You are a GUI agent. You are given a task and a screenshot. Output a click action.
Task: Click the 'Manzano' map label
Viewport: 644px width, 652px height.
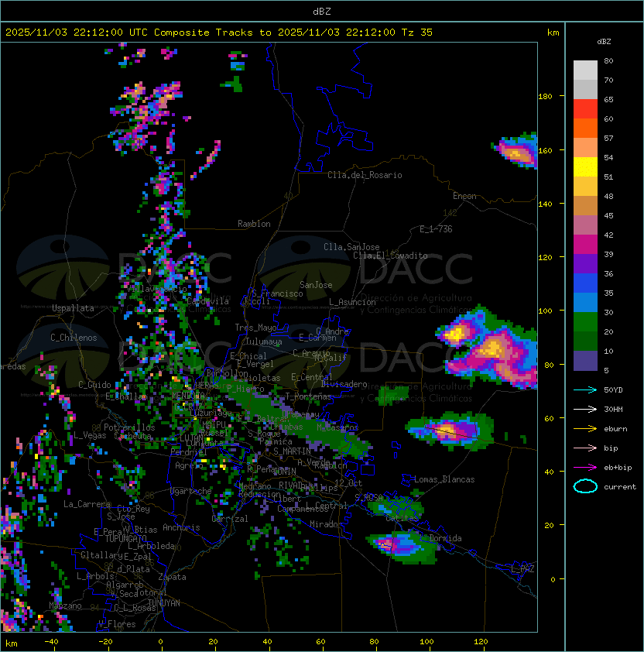65,606
